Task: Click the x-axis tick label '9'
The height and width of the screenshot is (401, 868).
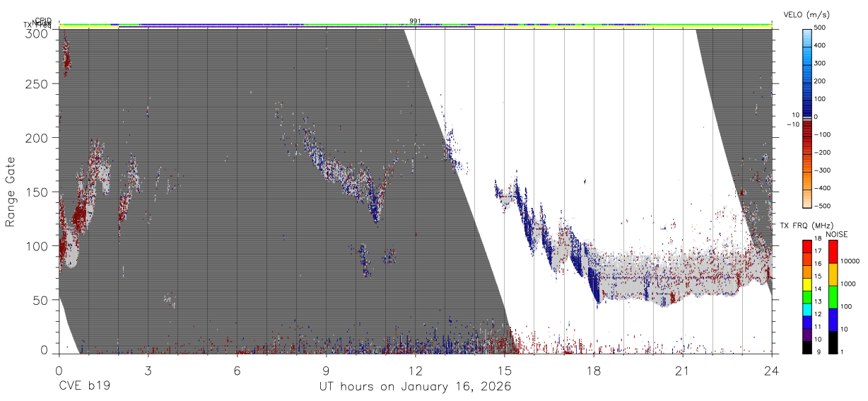Action: click(326, 371)
